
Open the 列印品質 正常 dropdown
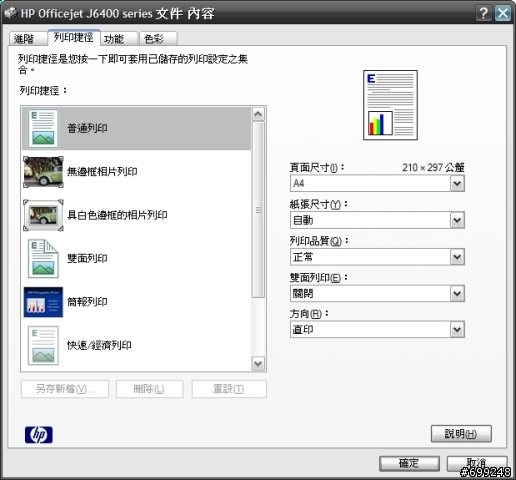[x=377, y=257]
